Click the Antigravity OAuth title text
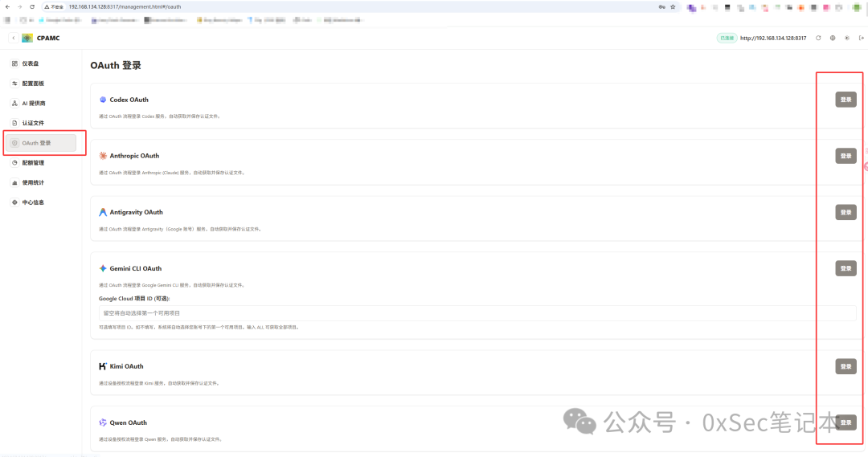Screen dimensions: 868x457 point(136,213)
